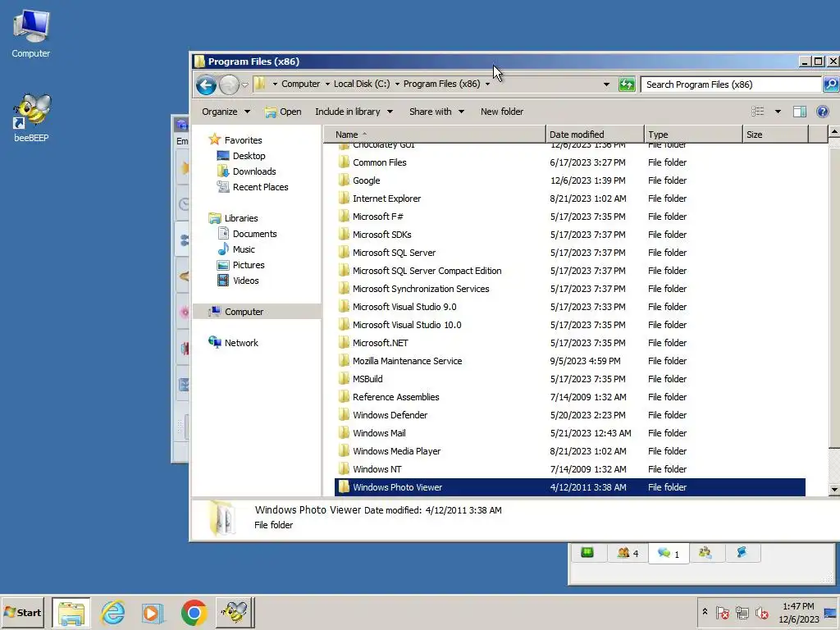
Task: Select Documents under Libraries
Action: coord(247,234)
